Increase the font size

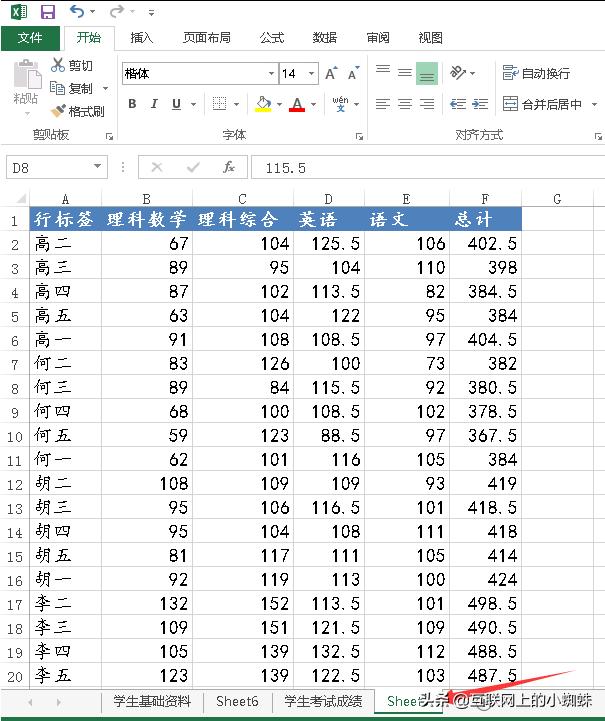point(331,74)
